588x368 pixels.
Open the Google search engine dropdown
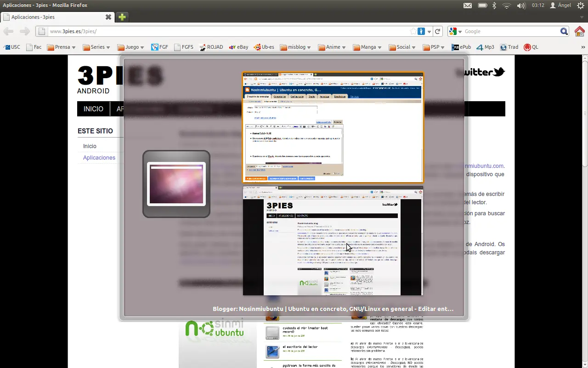click(455, 31)
